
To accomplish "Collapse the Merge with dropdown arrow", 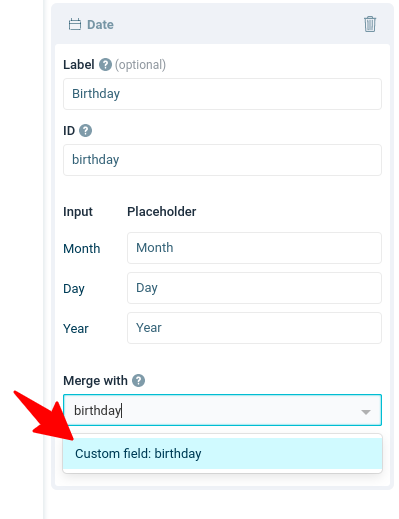I will pos(366,412).
